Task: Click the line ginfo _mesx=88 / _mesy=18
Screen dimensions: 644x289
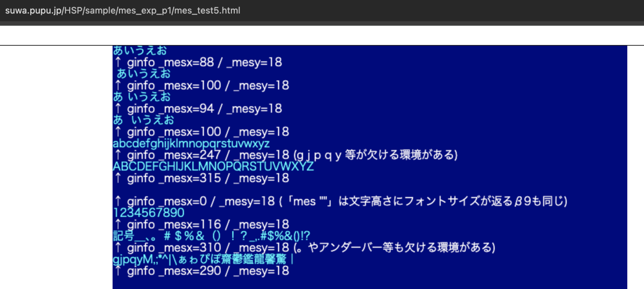Action: click(197, 62)
